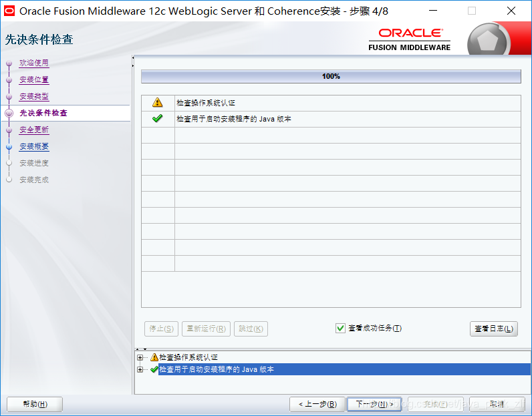Click the disabled 重新运行(R) button
The image size is (532, 416).
coord(206,329)
